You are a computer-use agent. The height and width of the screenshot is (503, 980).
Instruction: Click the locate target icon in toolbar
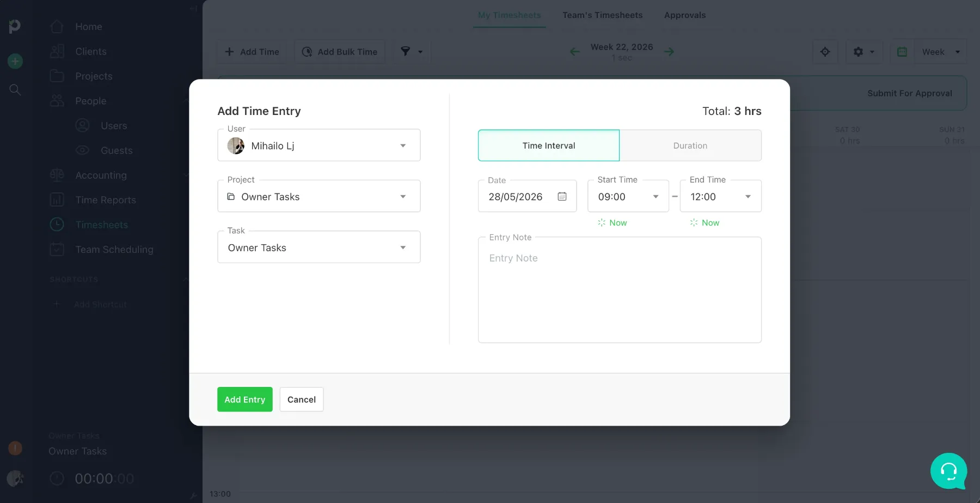pos(825,52)
